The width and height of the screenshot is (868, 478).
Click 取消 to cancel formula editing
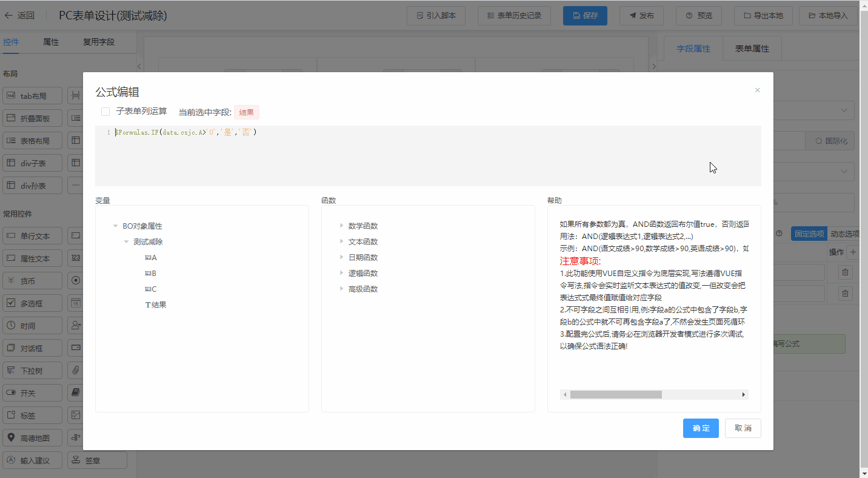pos(743,428)
